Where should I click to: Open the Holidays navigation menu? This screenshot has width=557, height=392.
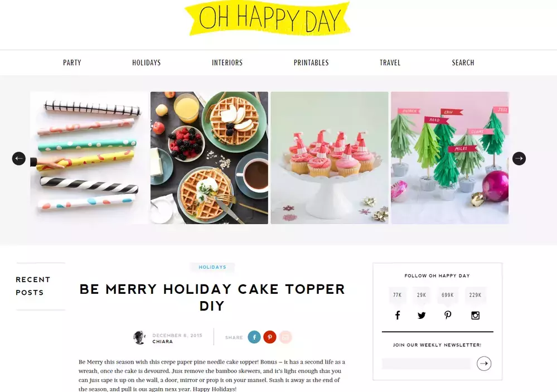[146, 62]
